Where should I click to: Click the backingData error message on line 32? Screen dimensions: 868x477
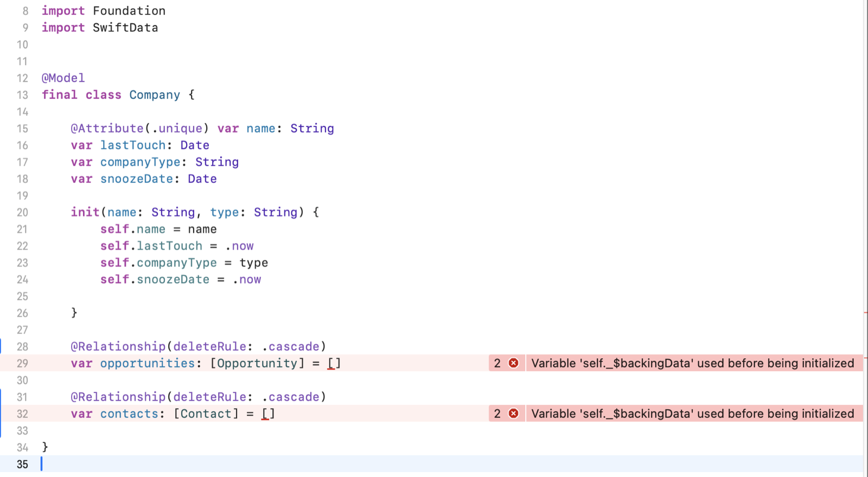click(x=693, y=414)
